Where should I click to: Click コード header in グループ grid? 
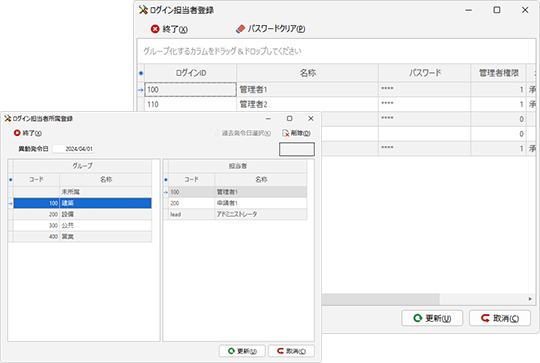37,179
